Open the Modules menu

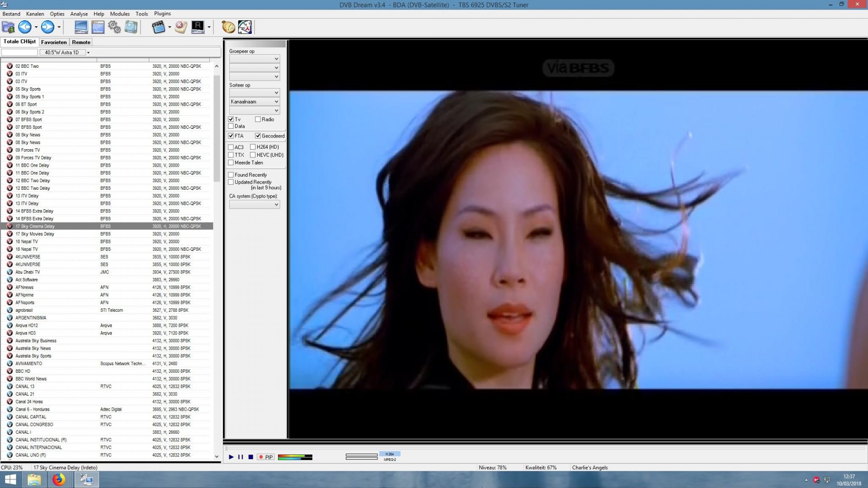119,14
